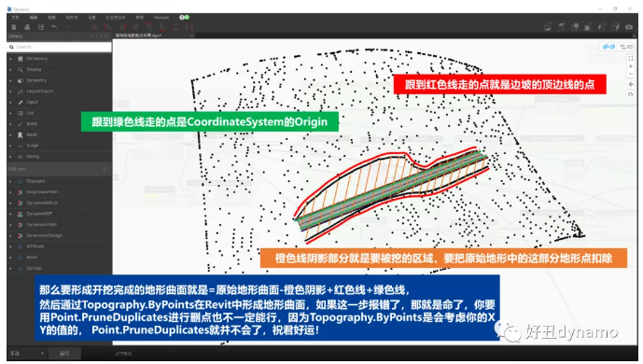The height and width of the screenshot is (364, 643).
Task: Click the GenerativeDesign package icon
Action: (21, 236)
